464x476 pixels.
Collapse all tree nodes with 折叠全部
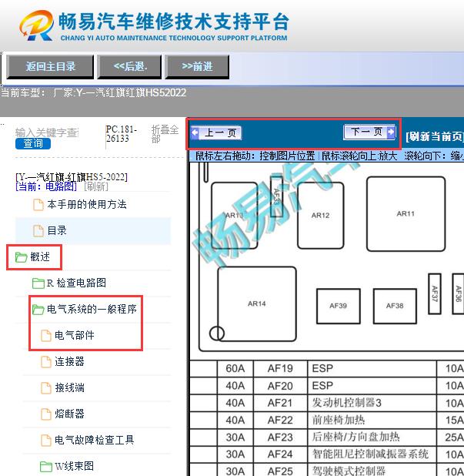click(165, 134)
